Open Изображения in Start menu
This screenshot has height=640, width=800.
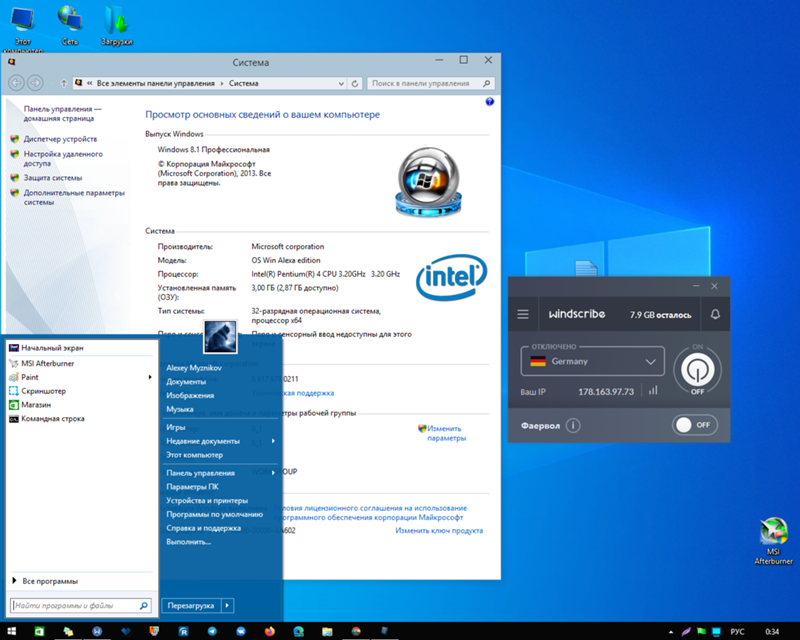190,395
